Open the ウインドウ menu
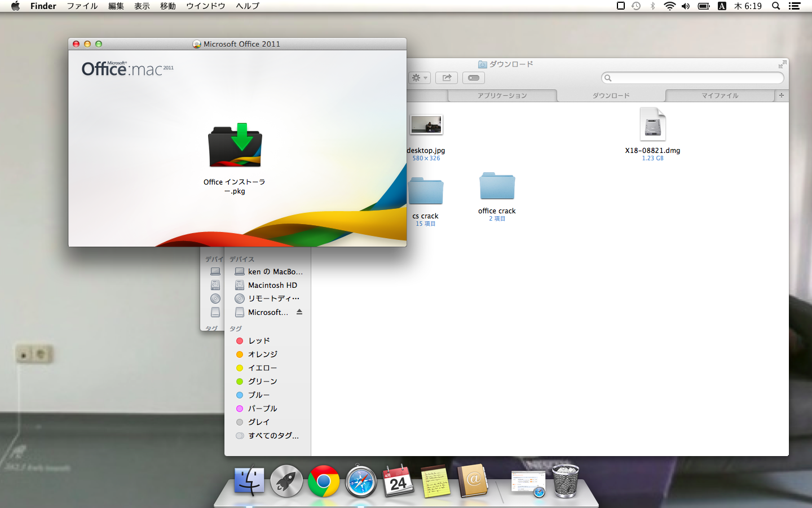 pos(206,6)
